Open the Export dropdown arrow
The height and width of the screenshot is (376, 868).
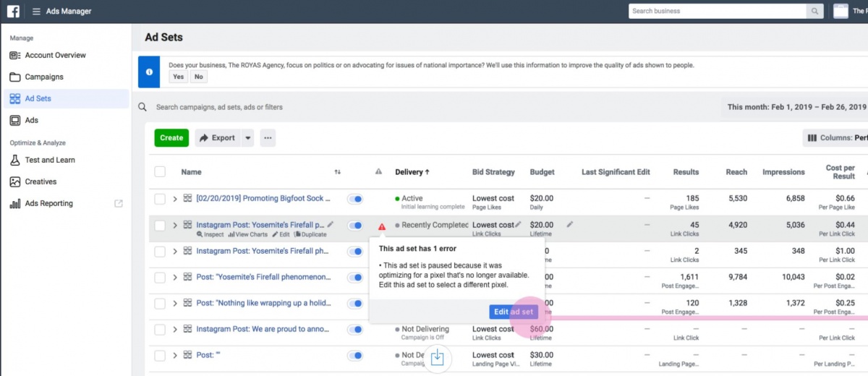[x=247, y=138]
